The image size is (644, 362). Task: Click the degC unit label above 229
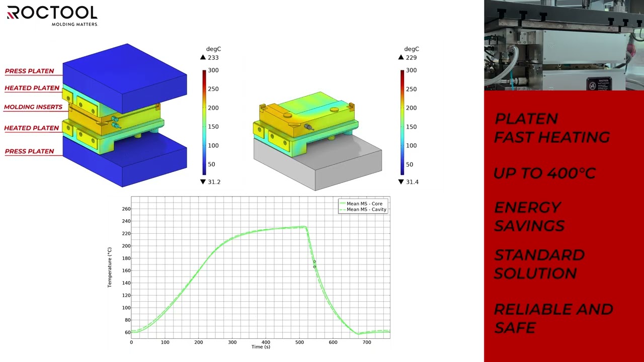[x=412, y=49]
